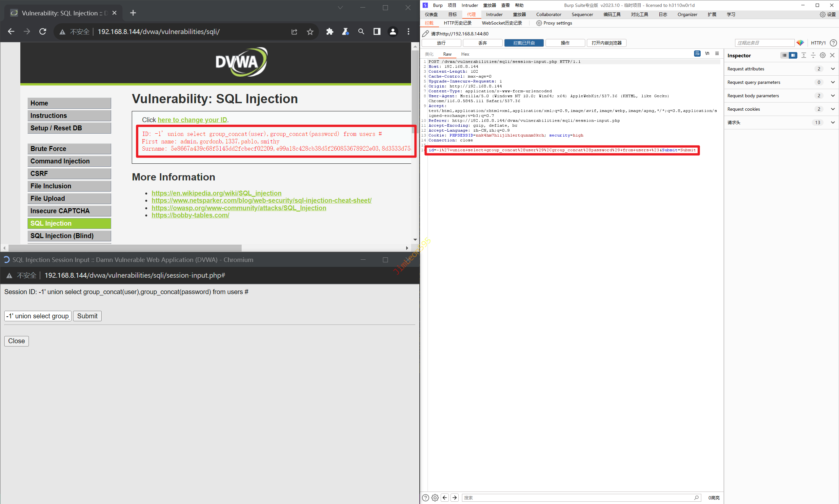839x504 pixels.
Task: Click the forward arrow in the search bar
Action: pyautogui.click(x=454, y=497)
